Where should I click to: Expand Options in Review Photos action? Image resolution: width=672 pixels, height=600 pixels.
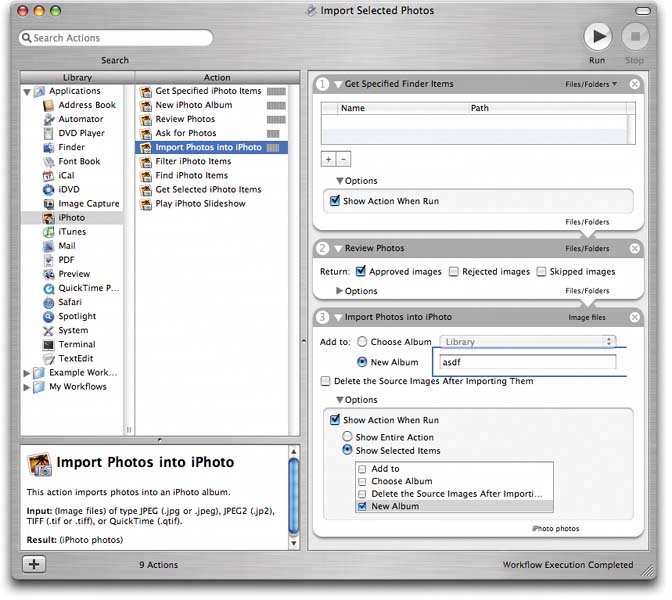pyautogui.click(x=340, y=291)
